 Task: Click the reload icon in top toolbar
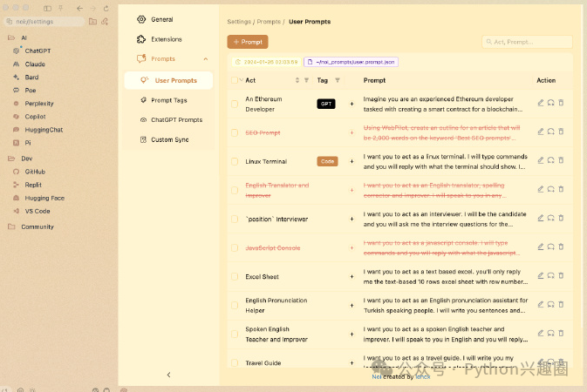(x=106, y=8)
